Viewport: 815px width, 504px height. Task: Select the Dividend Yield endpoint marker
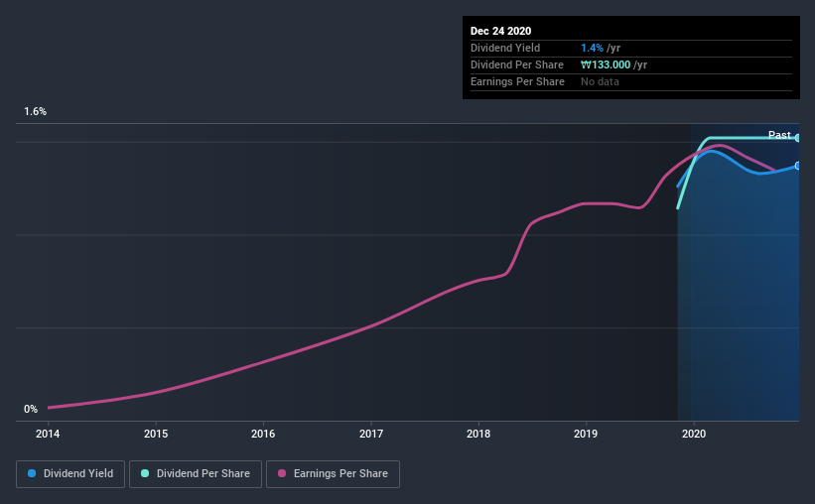click(798, 166)
